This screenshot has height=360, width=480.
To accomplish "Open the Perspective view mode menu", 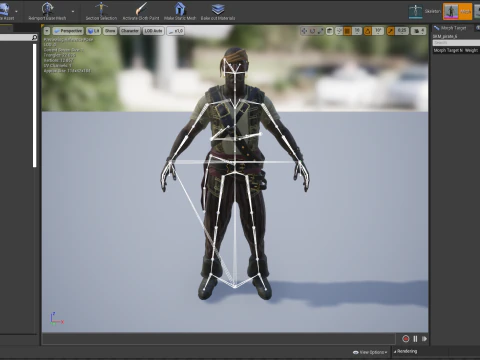I will click(68, 31).
